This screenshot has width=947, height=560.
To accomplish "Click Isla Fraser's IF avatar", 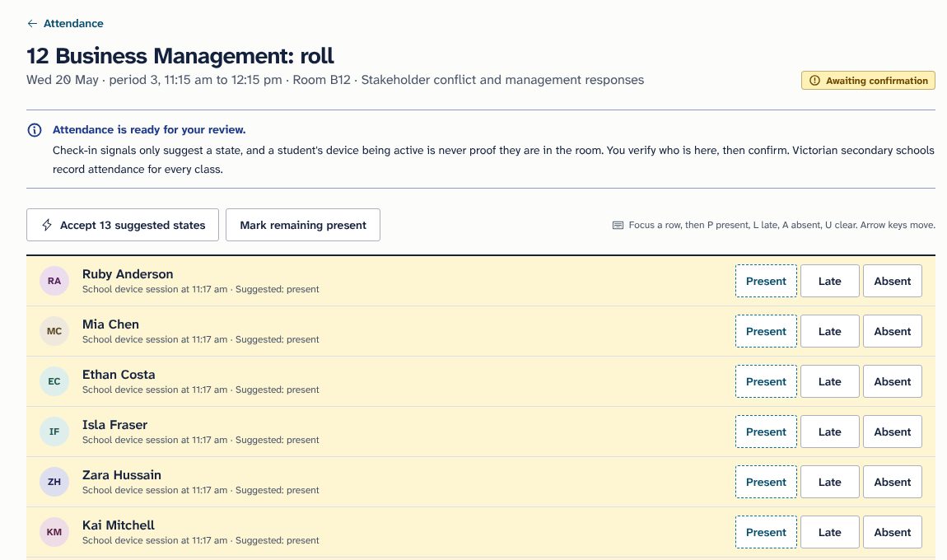I will pos(54,432).
